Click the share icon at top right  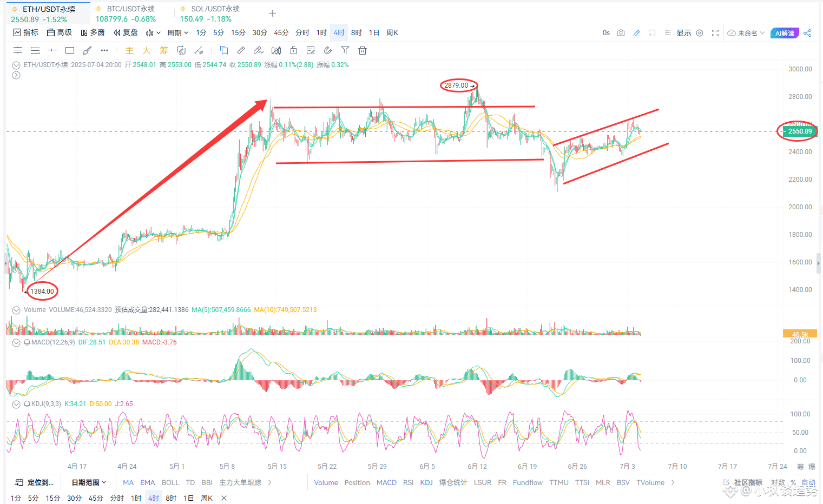point(807,32)
